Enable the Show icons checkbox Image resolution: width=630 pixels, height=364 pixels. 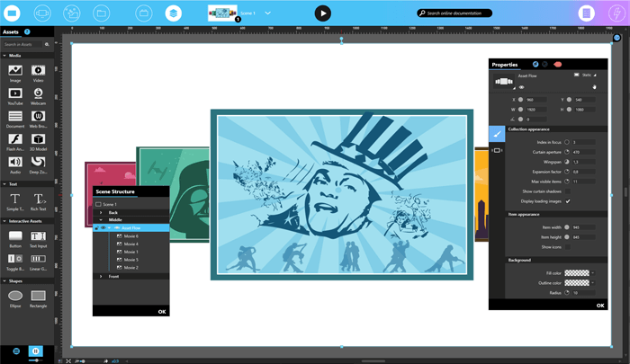pos(568,247)
